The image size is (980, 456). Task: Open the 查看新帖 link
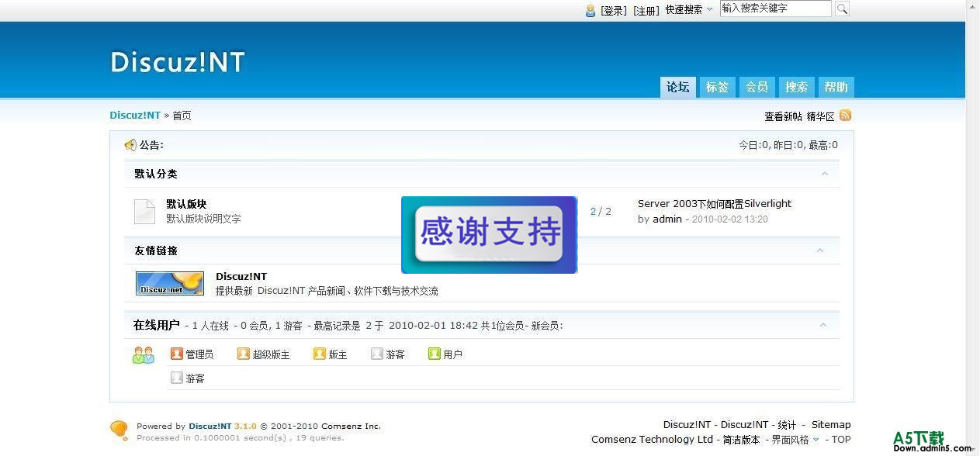click(783, 116)
